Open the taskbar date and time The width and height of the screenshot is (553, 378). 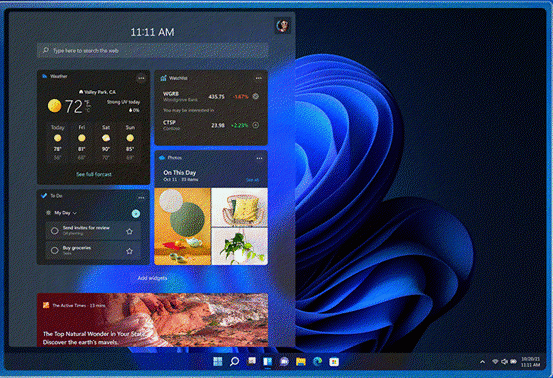click(530, 362)
